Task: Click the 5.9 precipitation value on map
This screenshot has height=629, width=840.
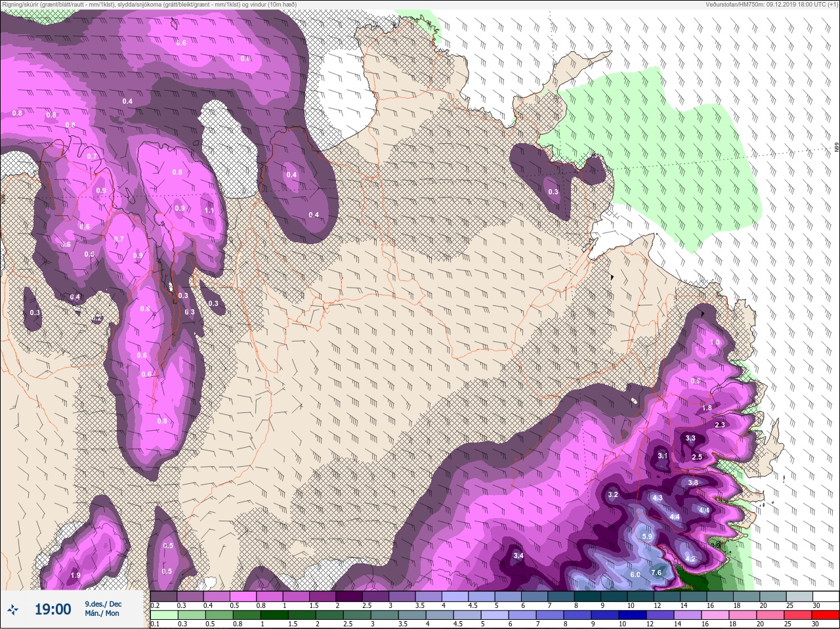Action: (647, 536)
